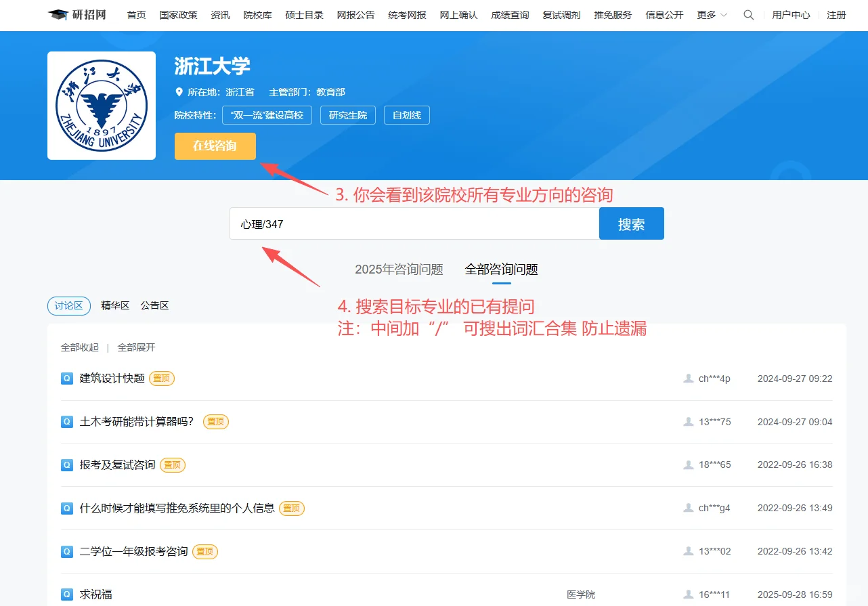
Task: Click the magnifier search icon in the top navigation
Action: point(748,14)
